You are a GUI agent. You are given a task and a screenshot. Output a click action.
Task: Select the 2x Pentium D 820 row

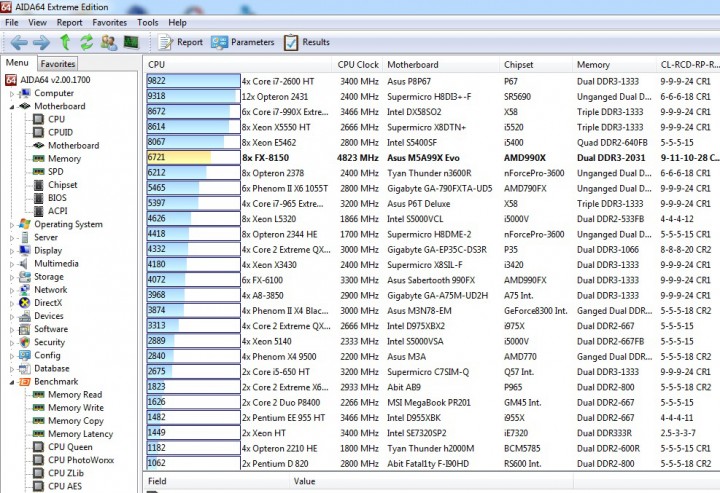point(433,464)
